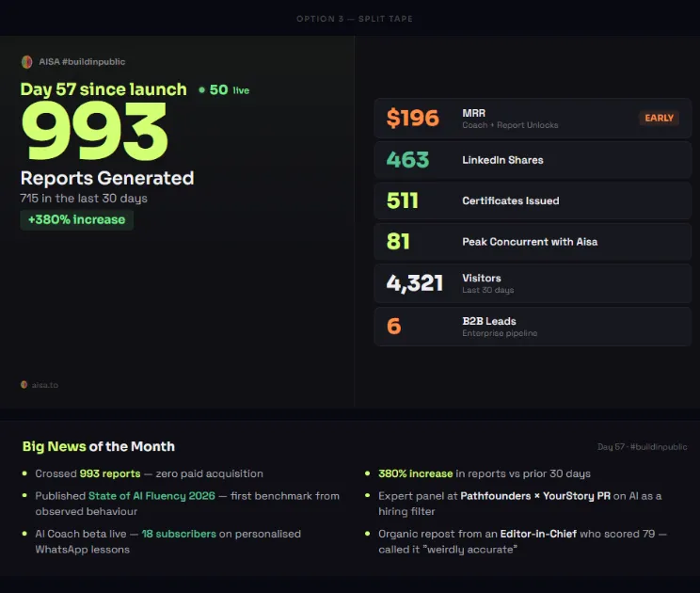
Task: Click the 380% increase highlighted bullet text
Action: pos(416,473)
